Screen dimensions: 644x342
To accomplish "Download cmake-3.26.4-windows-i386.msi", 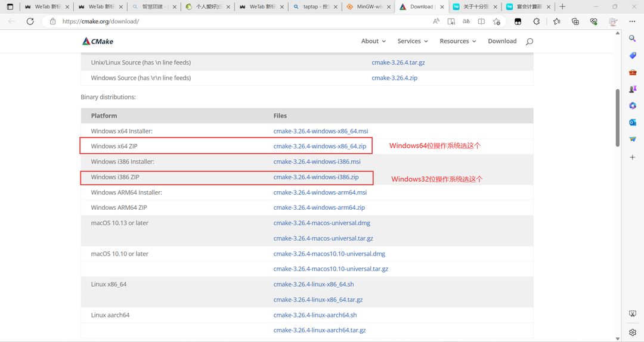I will pyautogui.click(x=317, y=161).
